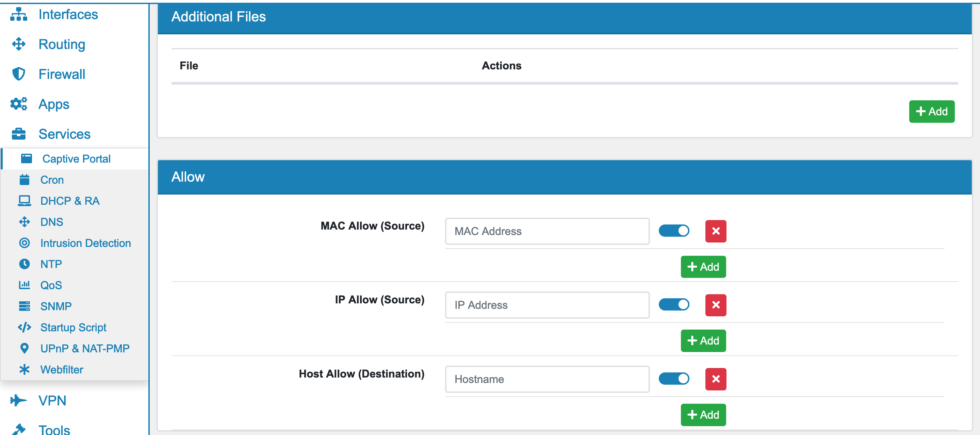Image resolution: width=980 pixels, height=435 pixels.
Task: Click the Tools hammer icon
Action: click(x=19, y=429)
